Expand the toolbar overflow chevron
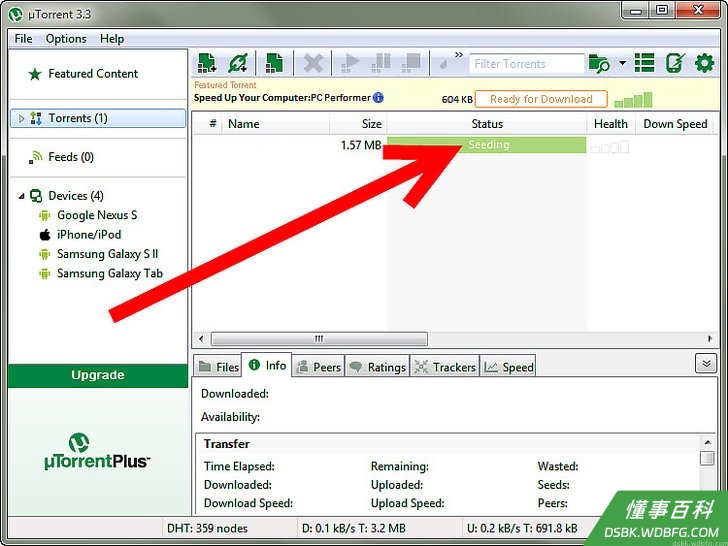The width and height of the screenshot is (728, 546). pyautogui.click(x=459, y=55)
